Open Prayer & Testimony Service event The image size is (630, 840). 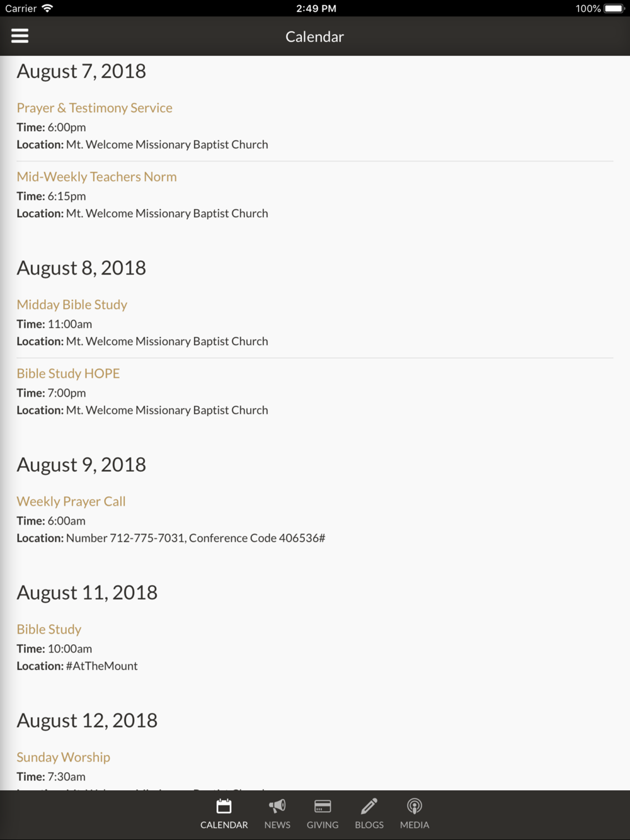pos(94,108)
